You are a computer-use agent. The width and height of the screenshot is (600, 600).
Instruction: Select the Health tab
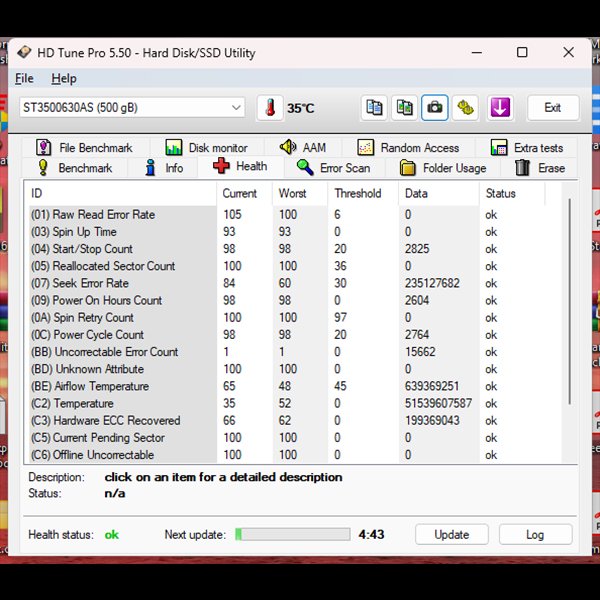240,166
